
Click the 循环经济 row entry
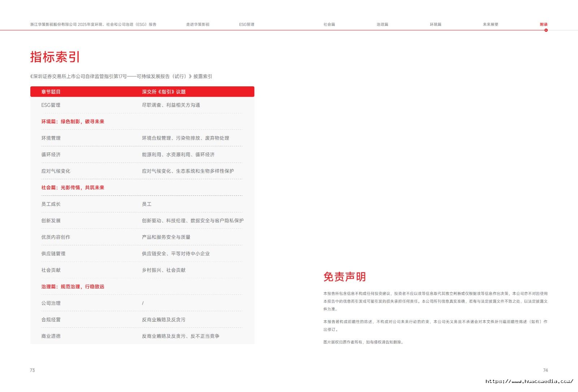pyautogui.click(x=51, y=155)
